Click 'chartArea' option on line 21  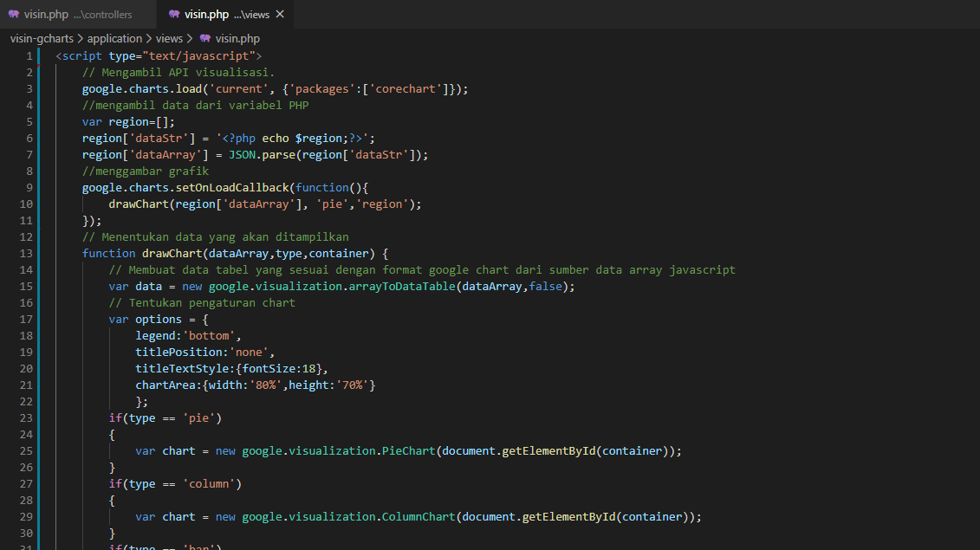pyautogui.click(x=165, y=385)
